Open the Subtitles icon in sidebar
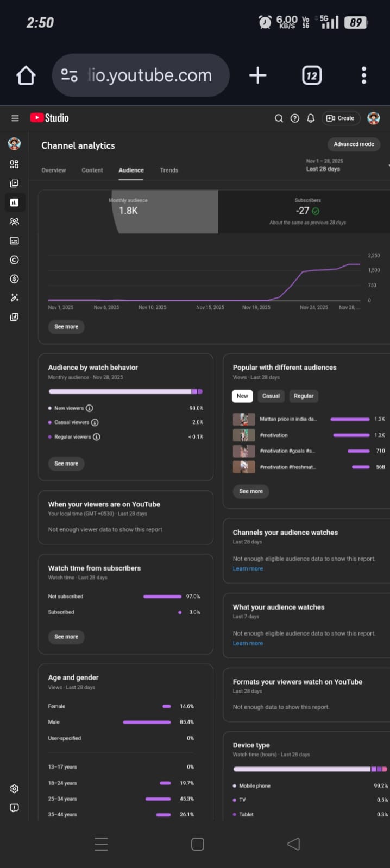 (14, 240)
